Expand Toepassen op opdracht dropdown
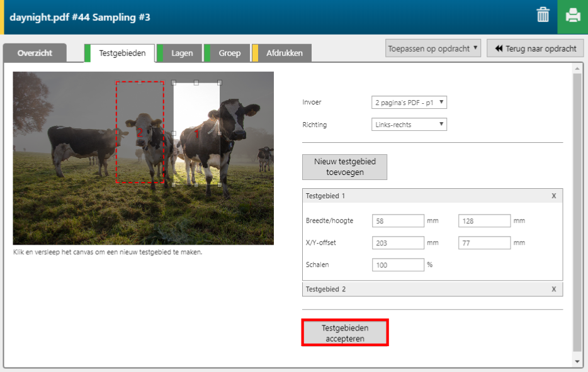The image size is (588, 372). [433, 48]
